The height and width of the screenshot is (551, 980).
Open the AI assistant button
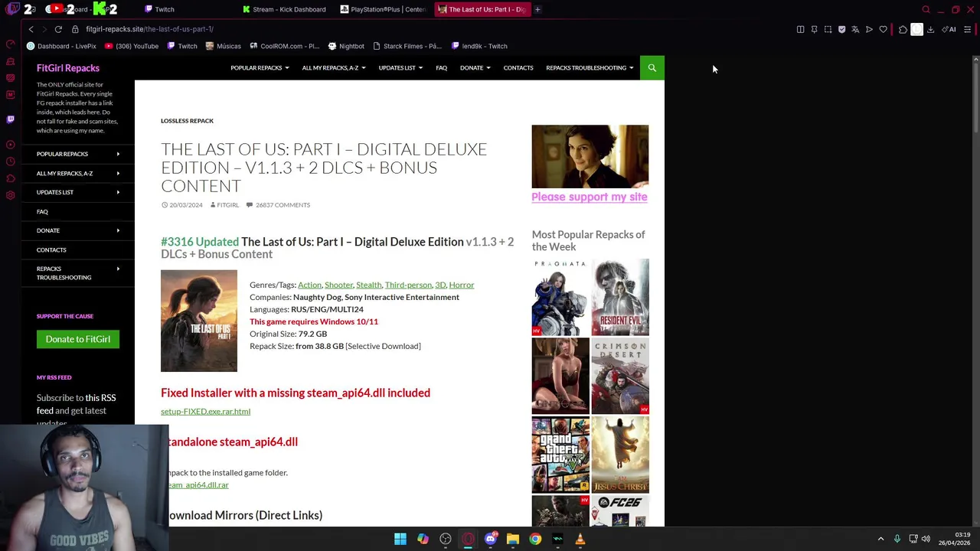click(949, 29)
